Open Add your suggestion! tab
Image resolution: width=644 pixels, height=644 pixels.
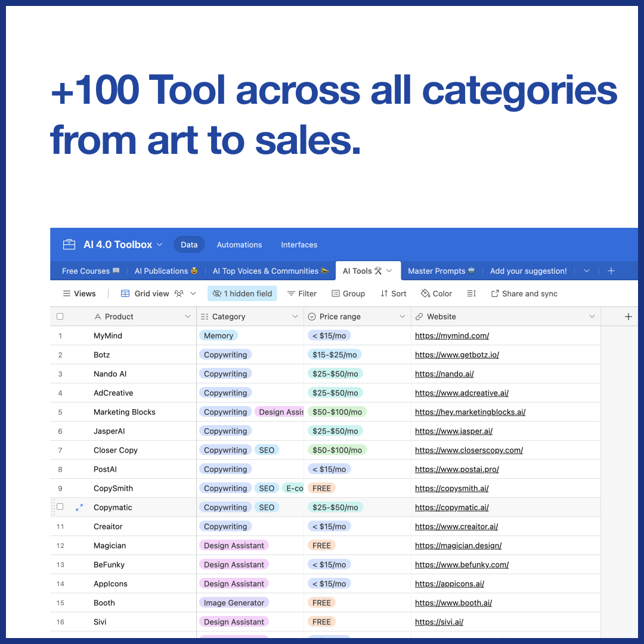click(x=528, y=271)
